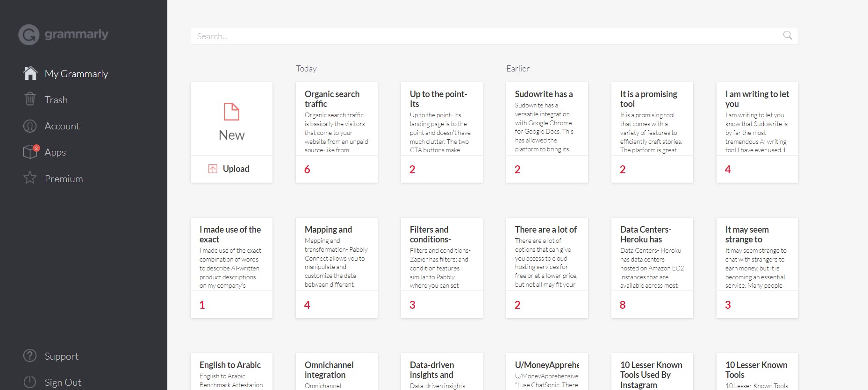Create a New document
Screen dimensions: 868x390
232,119
